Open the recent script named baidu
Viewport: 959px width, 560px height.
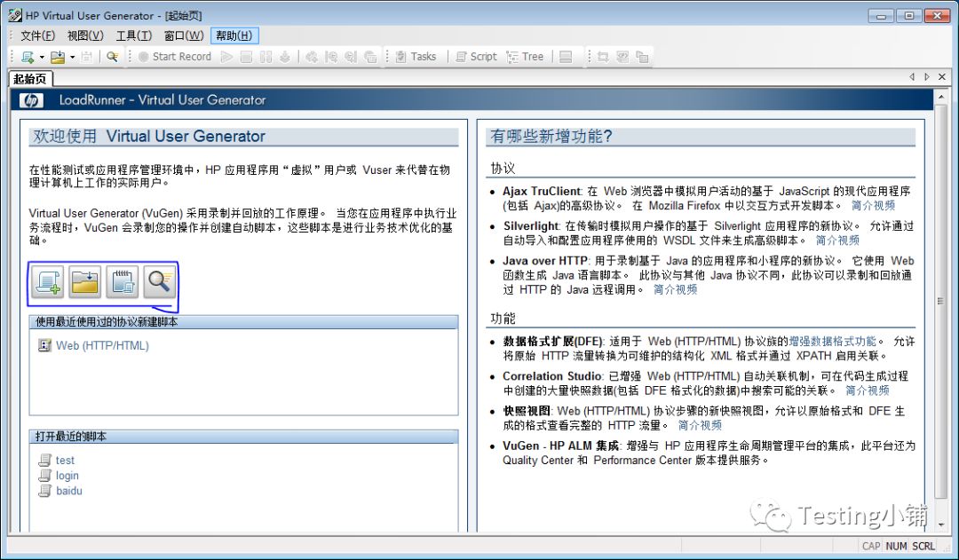click(69, 491)
